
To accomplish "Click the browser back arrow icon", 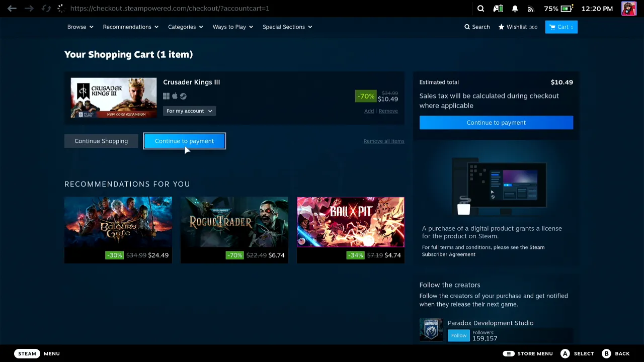I will tap(12, 9).
